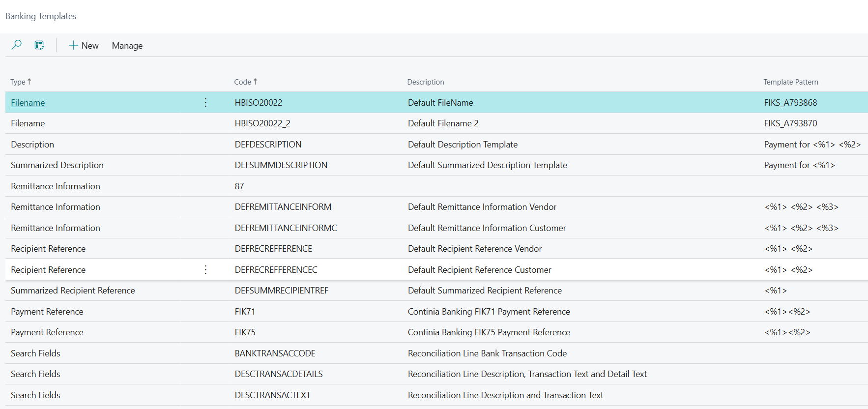
Task: Select the BANKTRANSACCODE search fields row
Action: (275, 353)
